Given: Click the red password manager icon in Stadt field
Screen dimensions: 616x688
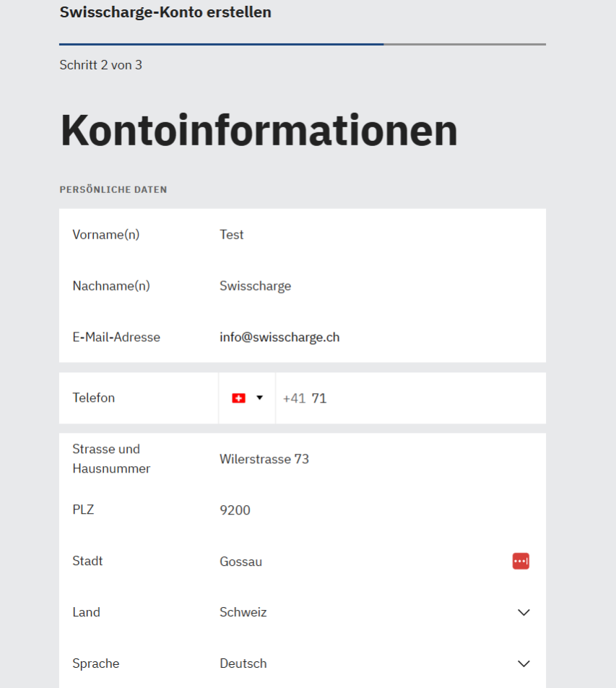Looking at the screenshot, I should (521, 561).
